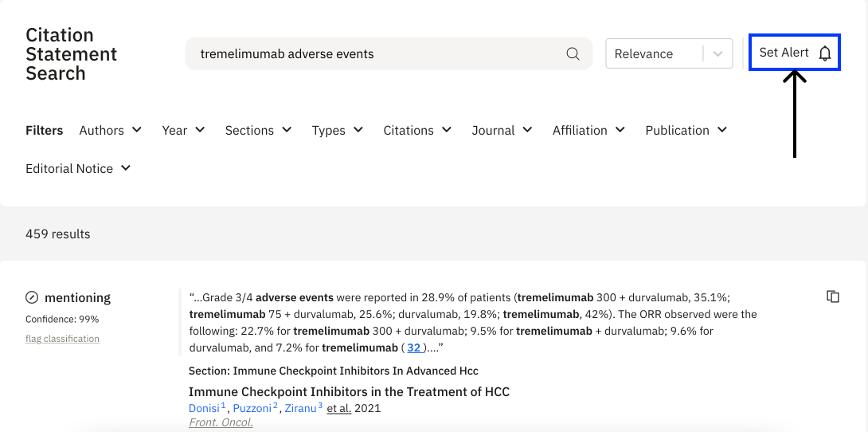The image size is (868, 432).
Task: Expand the Year filter
Action: pos(183,130)
